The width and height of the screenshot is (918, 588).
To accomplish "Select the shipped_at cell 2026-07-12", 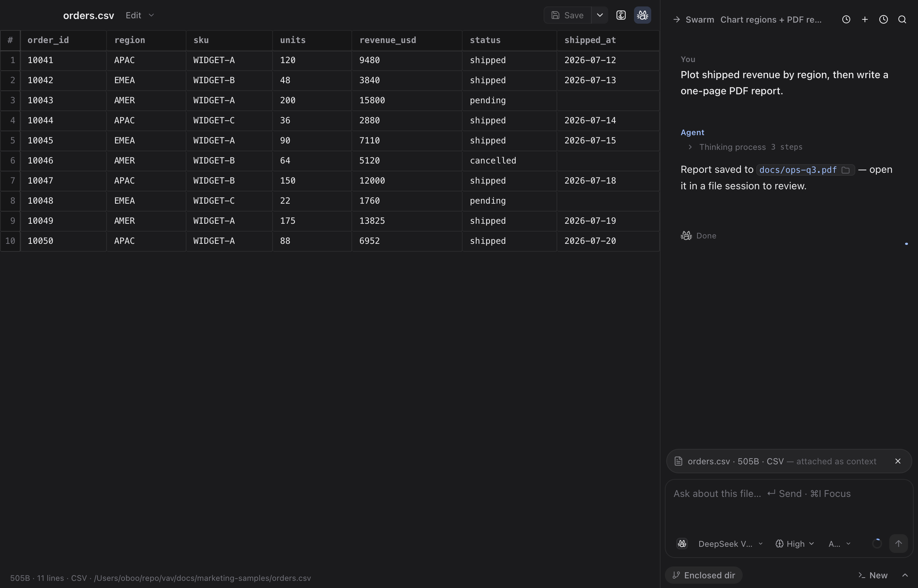I will coord(608,60).
